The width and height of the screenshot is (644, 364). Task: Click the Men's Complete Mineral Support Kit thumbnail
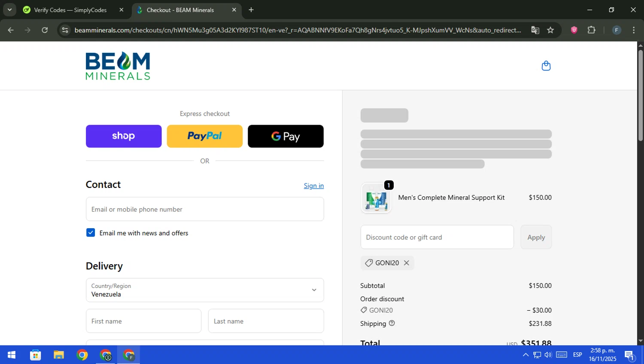click(376, 198)
